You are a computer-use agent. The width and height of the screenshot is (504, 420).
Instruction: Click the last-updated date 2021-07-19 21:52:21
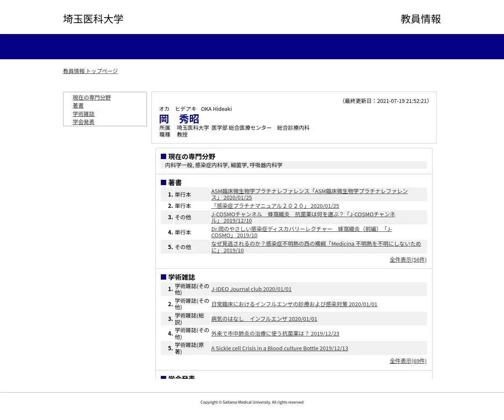(x=402, y=101)
